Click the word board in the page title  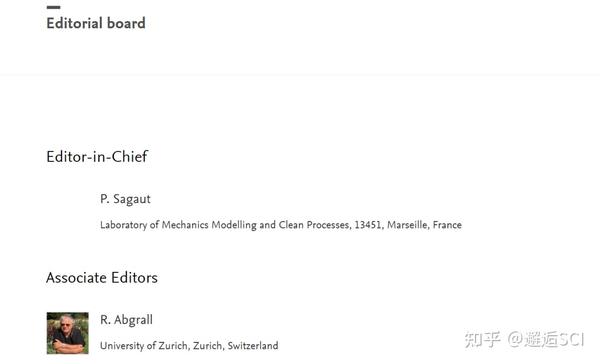point(126,23)
